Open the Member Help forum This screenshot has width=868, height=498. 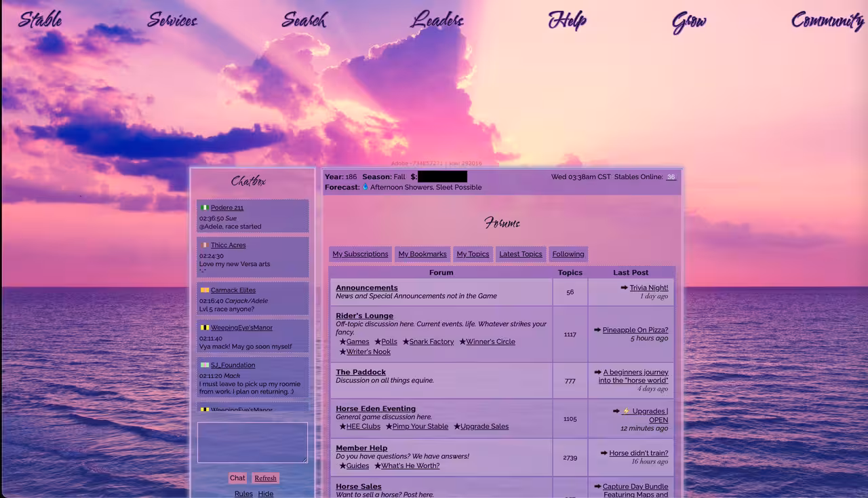point(361,448)
